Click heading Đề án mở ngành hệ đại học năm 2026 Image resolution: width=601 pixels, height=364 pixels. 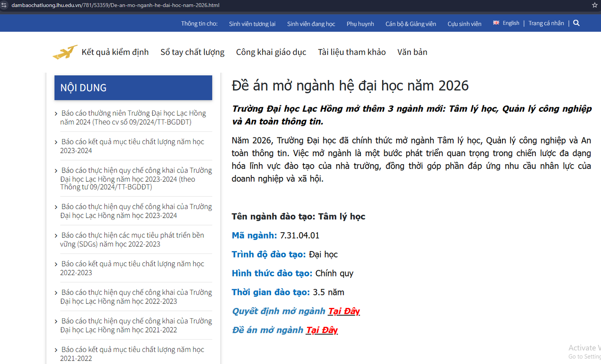click(x=350, y=86)
